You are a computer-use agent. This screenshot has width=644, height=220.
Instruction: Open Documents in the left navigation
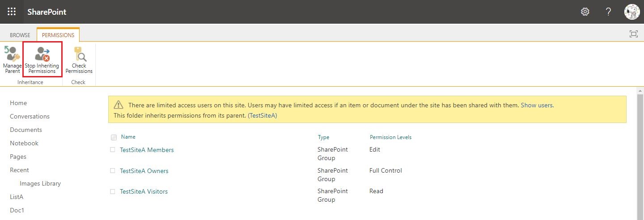point(26,130)
